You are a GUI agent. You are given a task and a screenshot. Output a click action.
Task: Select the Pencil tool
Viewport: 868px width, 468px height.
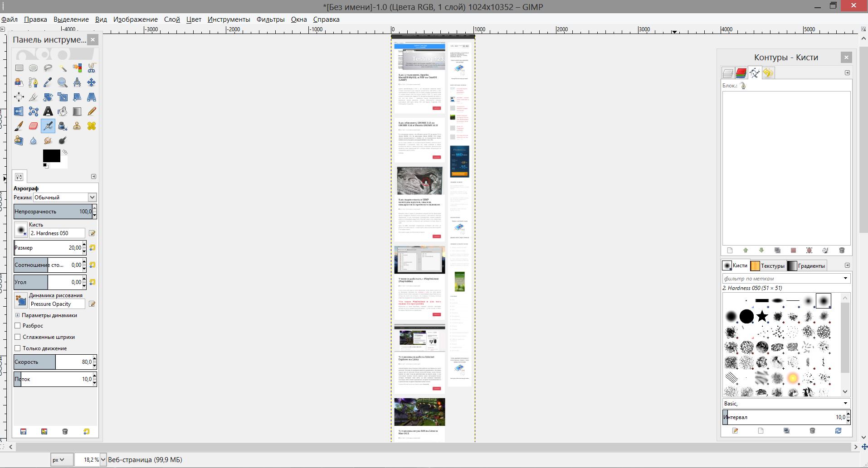pyautogui.click(x=92, y=111)
